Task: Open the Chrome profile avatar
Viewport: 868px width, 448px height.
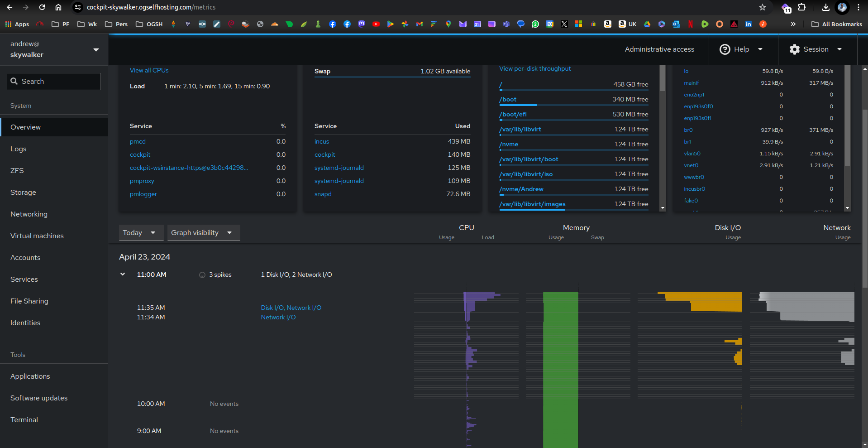Action: pos(842,7)
